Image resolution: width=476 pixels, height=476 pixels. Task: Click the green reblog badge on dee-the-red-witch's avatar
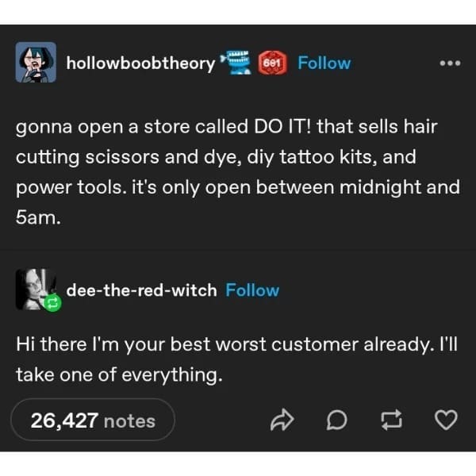pyautogui.click(x=53, y=303)
